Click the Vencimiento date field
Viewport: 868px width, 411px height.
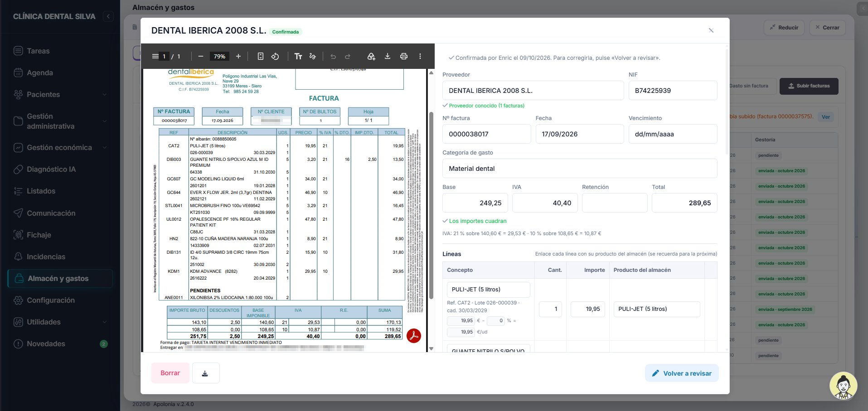[673, 134]
